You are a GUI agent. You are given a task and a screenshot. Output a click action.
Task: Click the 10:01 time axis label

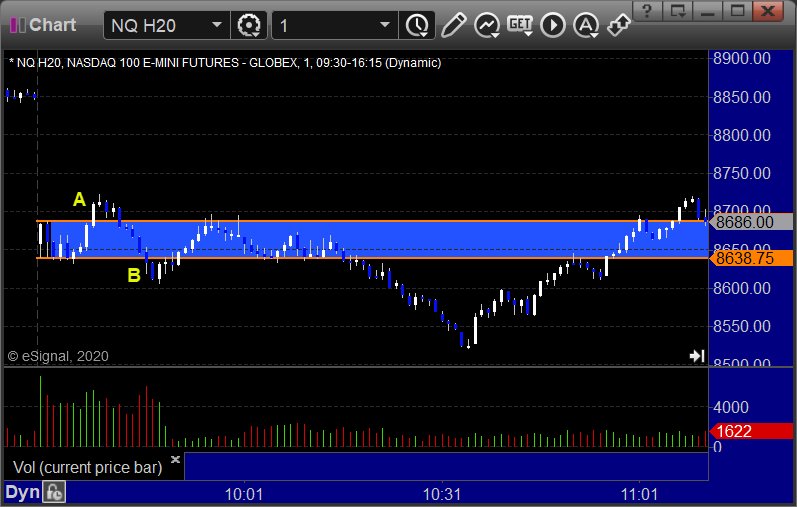(x=244, y=494)
